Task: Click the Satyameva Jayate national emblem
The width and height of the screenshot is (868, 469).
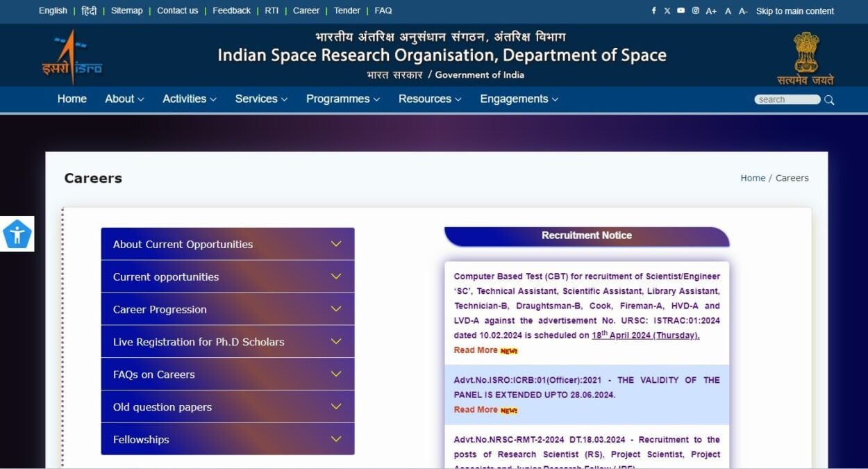Action: 806,58
